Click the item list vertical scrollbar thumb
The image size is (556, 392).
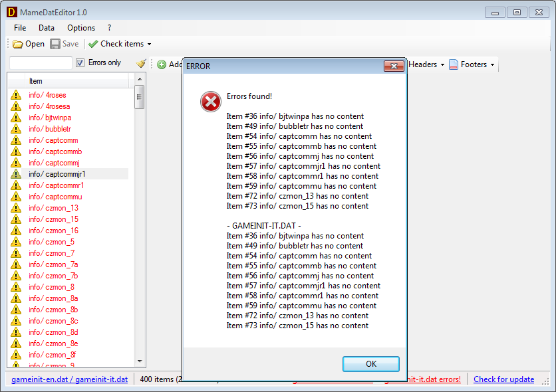point(140,97)
